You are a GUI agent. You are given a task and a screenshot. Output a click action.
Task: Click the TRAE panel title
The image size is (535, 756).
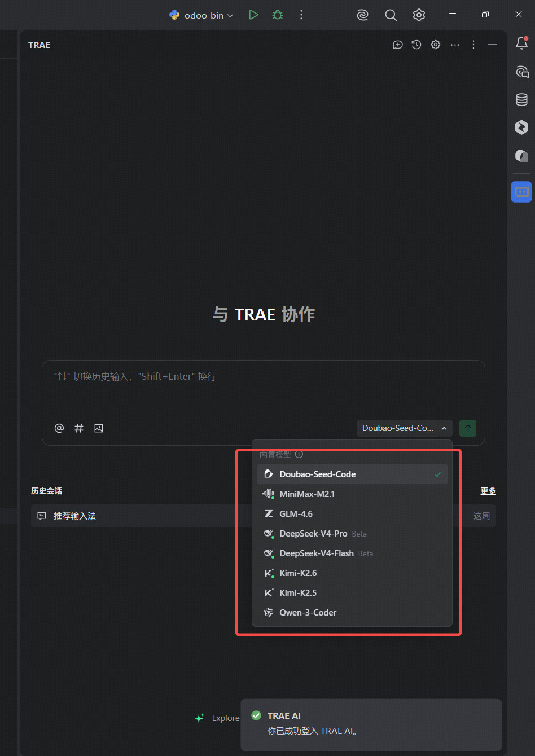[x=39, y=45]
